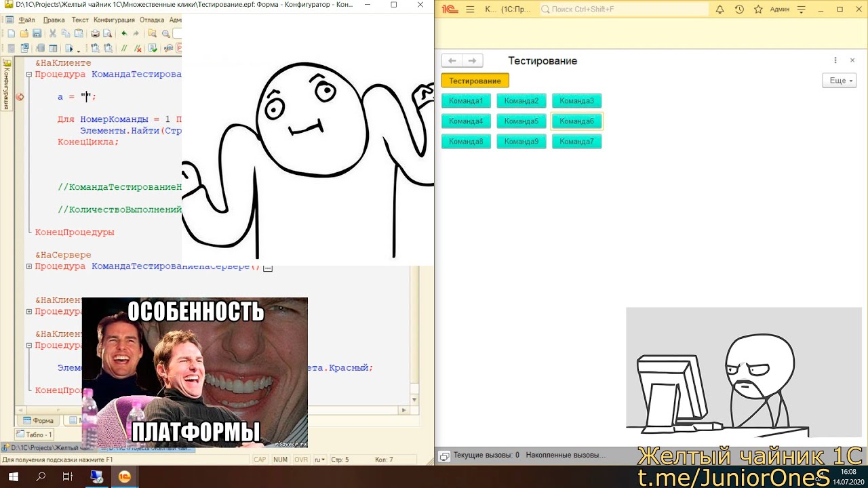
Task: Undo with the green back arrow icon
Action: [x=124, y=33]
